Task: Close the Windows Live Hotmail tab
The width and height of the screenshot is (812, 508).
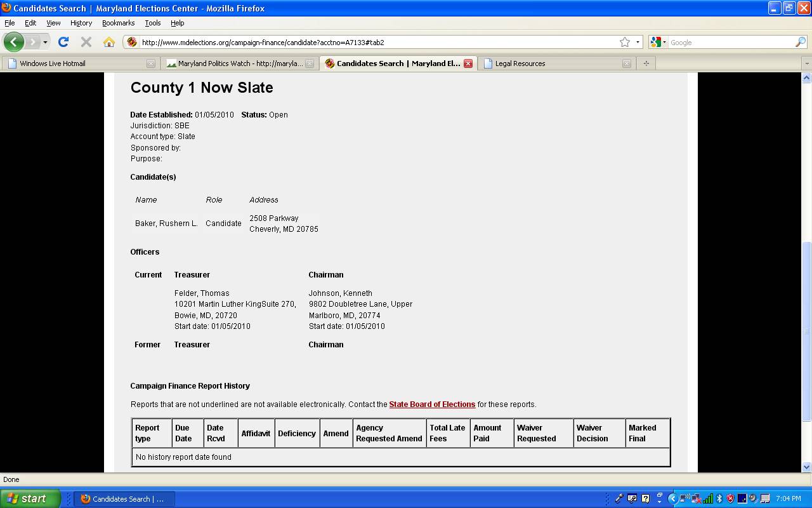Action: click(x=150, y=63)
